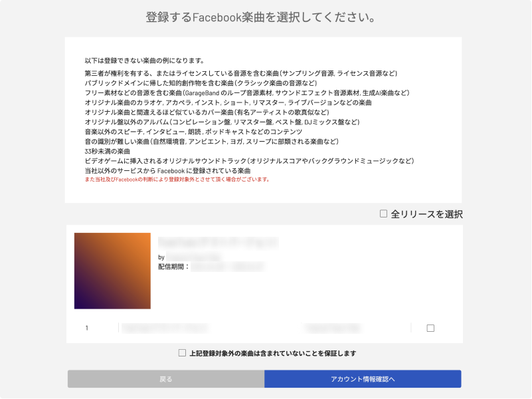Screen dimensions: 532x399
Task: Click the 当社以外のサービスから Facebook line
Action: [x=167, y=171]
